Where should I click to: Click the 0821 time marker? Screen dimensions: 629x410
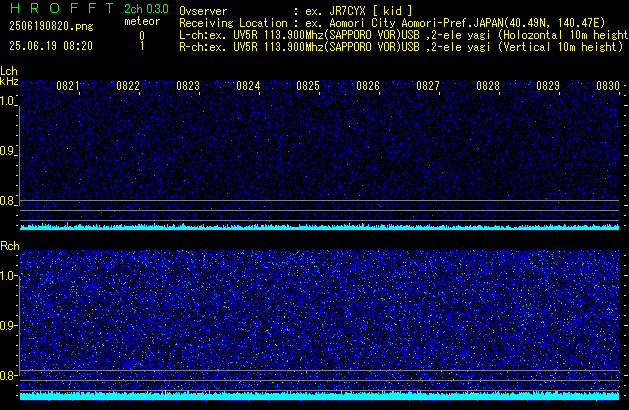[68, 86]
